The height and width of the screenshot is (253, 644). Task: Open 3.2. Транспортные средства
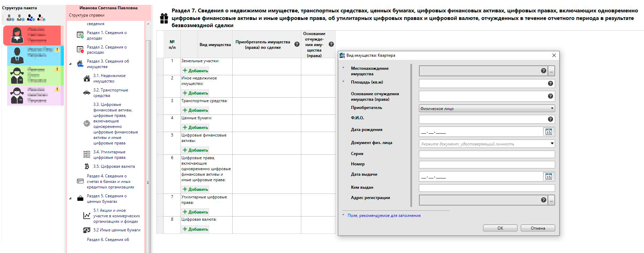[x=110, y=93]
